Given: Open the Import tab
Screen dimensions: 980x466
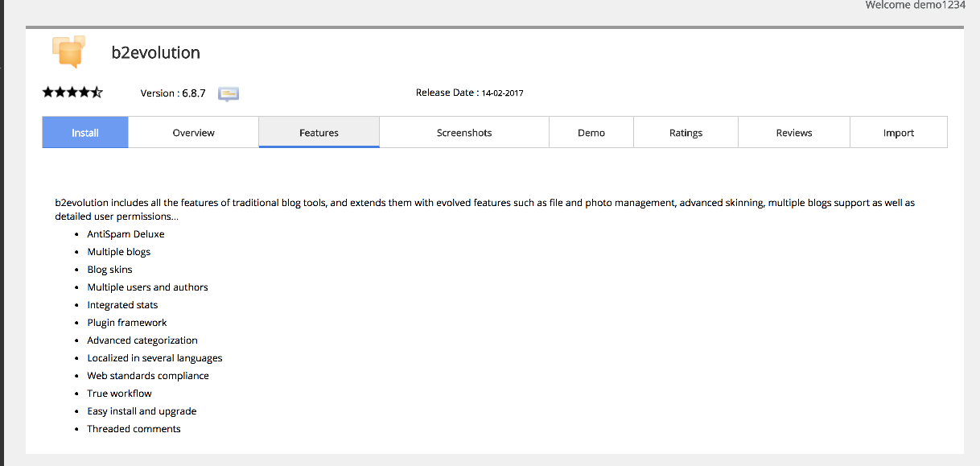Looking at the screenshot, I should click(x=899, y=133).
